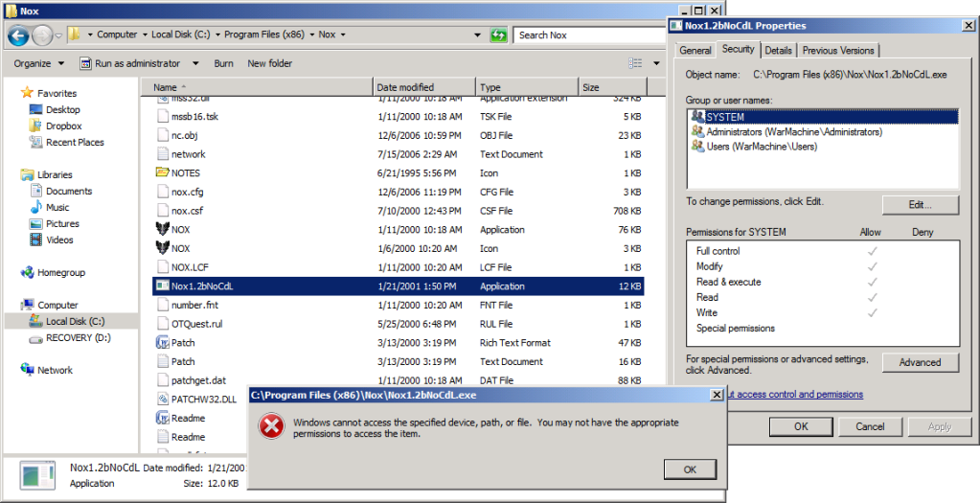The width and height of the screenshot is (980, 503).
Task: Click the change view icon
Action: (635, 63)
